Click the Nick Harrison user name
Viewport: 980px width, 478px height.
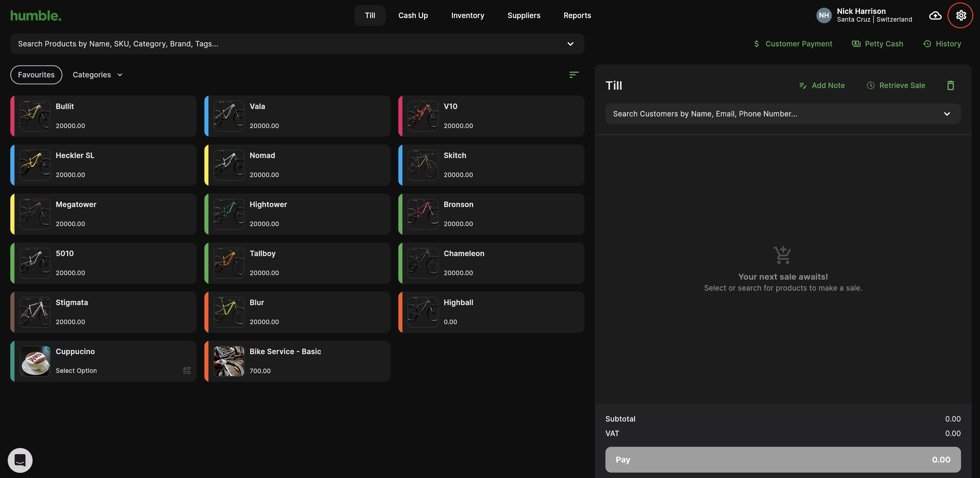[x=861, y=11]
